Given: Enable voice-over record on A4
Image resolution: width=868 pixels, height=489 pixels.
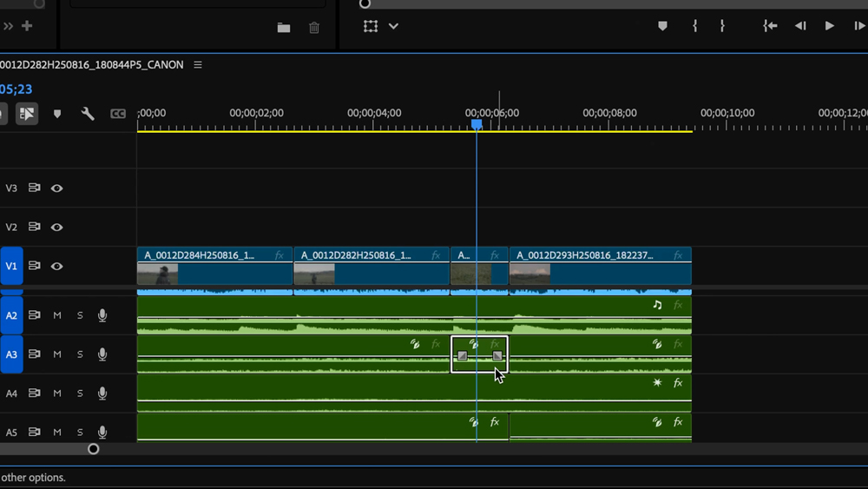Looking at the screenshot, I should pyautogui.click(x=102, y=393).
